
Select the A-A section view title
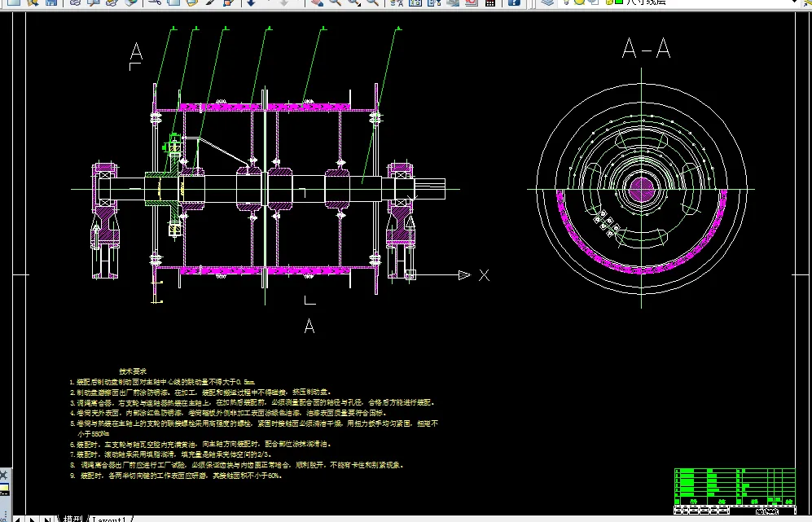[647, 49]
